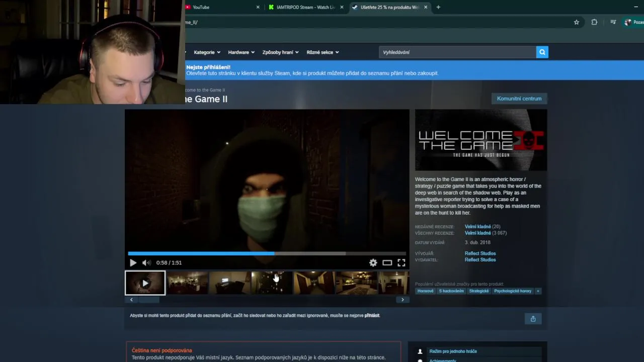This screenshot has height=362, width=644.
Task: Close the Steam store tab
Action: pyautogui.click(x=426, y=7)
